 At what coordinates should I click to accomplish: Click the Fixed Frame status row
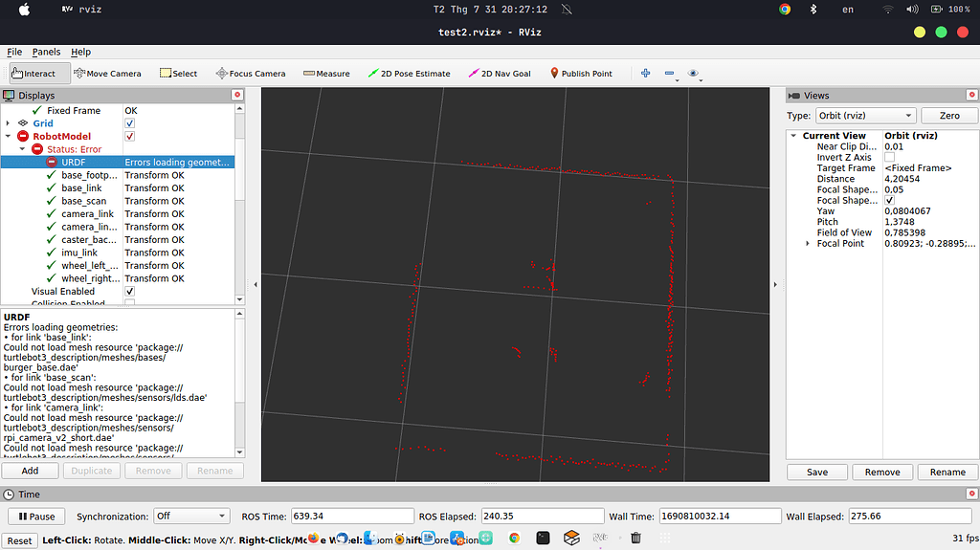pos(118,111)
